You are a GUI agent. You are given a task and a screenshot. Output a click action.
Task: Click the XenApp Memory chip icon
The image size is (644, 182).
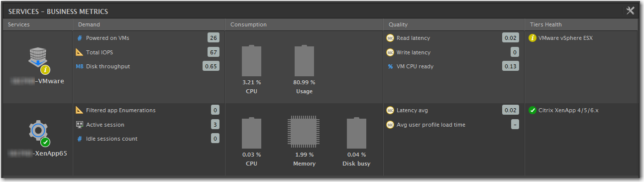coord(304,133)
